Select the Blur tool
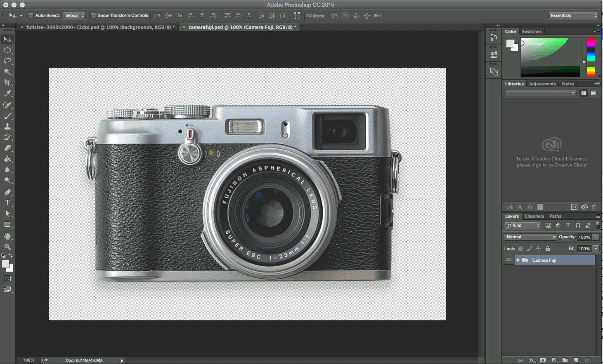 click(7, 169)
